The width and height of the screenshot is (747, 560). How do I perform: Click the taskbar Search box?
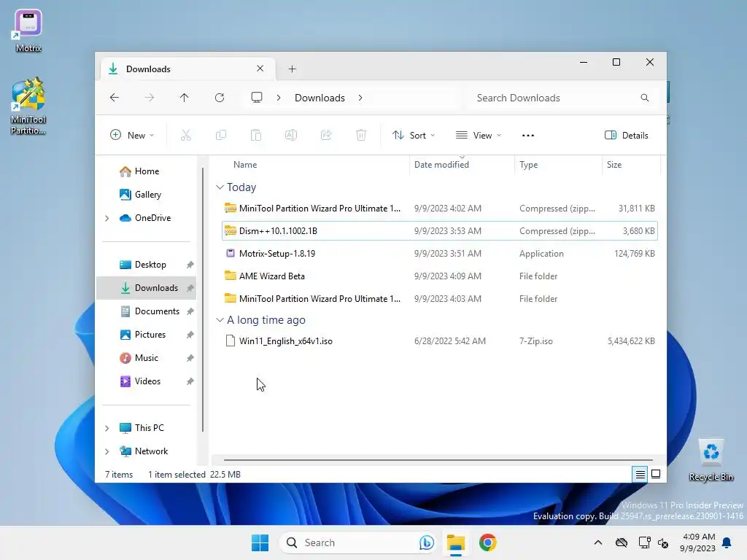(x=357, y=542)
